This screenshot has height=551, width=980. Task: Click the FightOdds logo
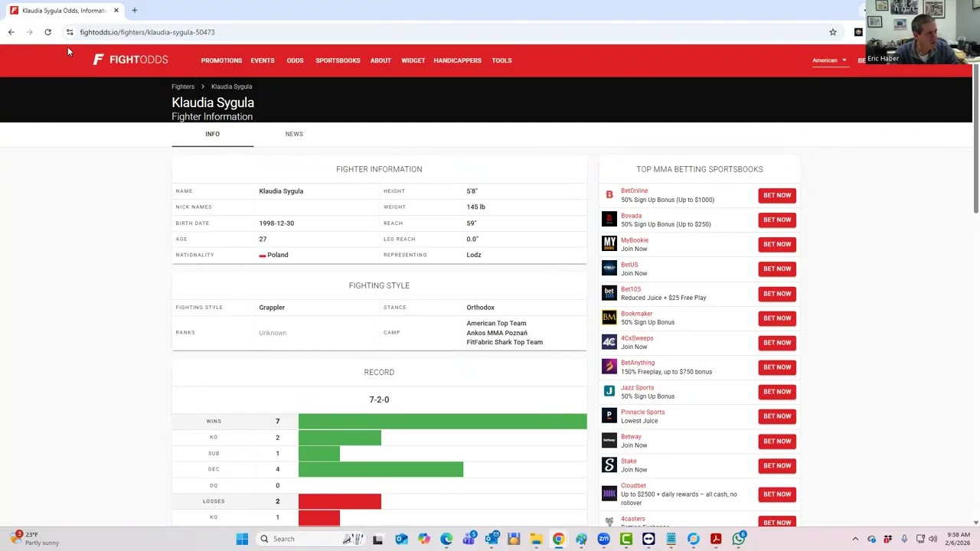pyautogui.click(x=130, y=60)
